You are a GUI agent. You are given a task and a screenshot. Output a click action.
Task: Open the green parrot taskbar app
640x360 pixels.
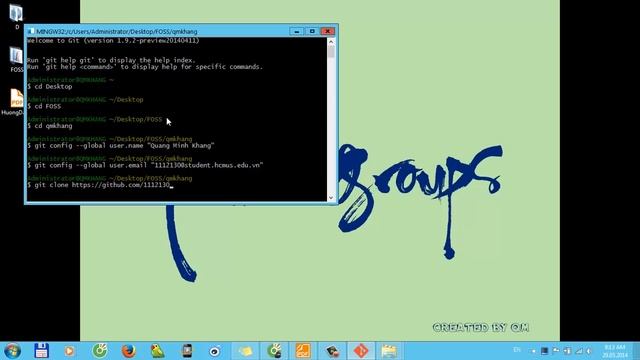158,351
